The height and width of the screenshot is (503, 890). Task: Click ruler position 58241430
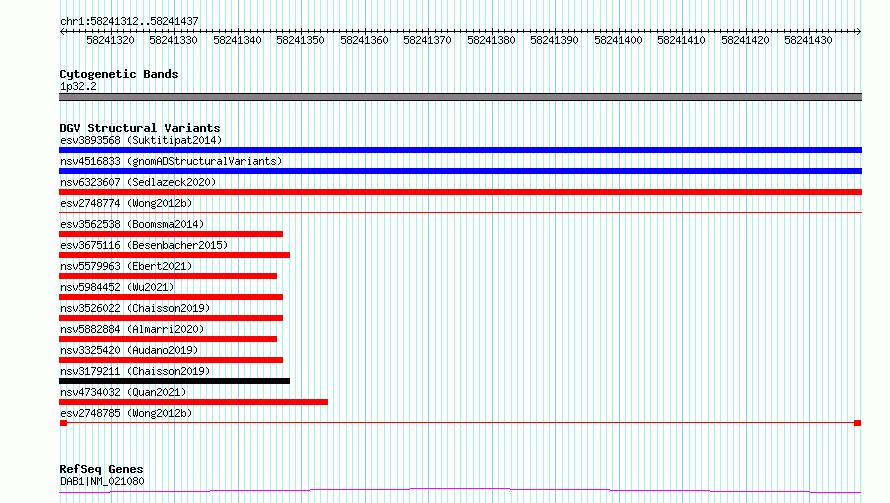[808, 40]
